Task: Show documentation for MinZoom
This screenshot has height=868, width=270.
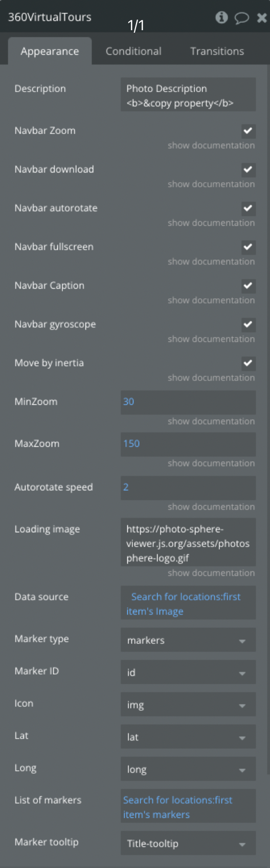Action: tap(211, 421)
